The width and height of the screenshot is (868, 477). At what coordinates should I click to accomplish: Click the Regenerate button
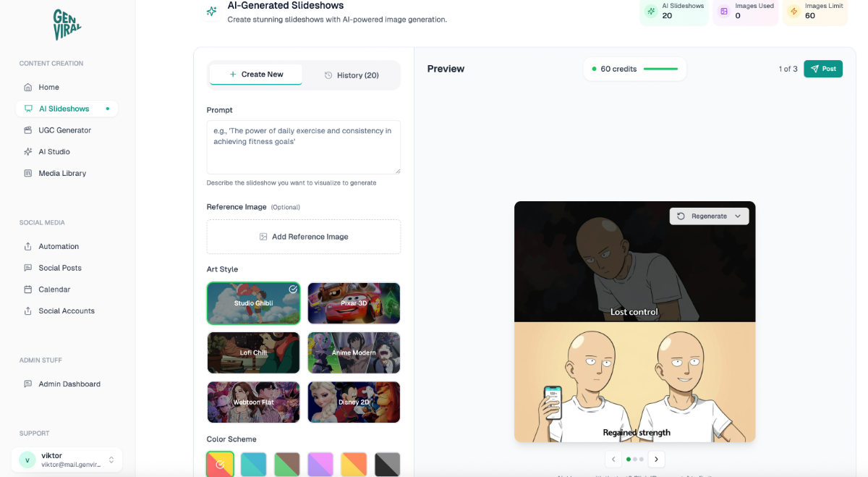coord(709,216)
